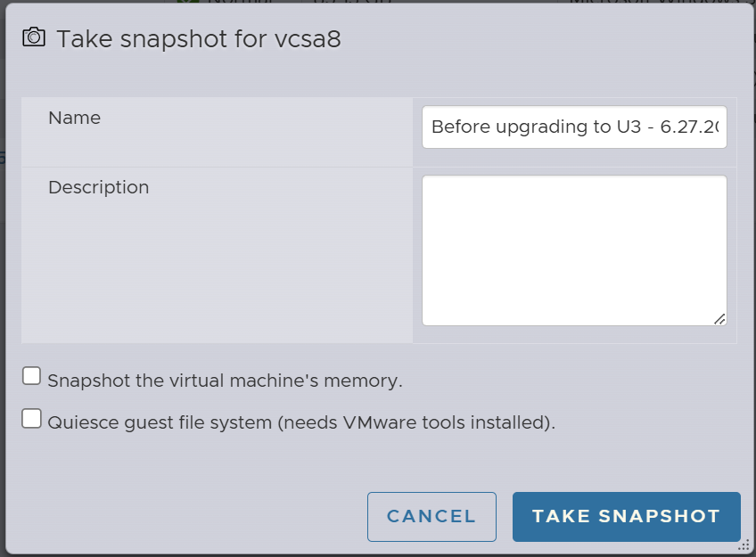Click the "Before upgrading" text in Name field
Viewport: 756px width, 557px height.
pos(497,127)
